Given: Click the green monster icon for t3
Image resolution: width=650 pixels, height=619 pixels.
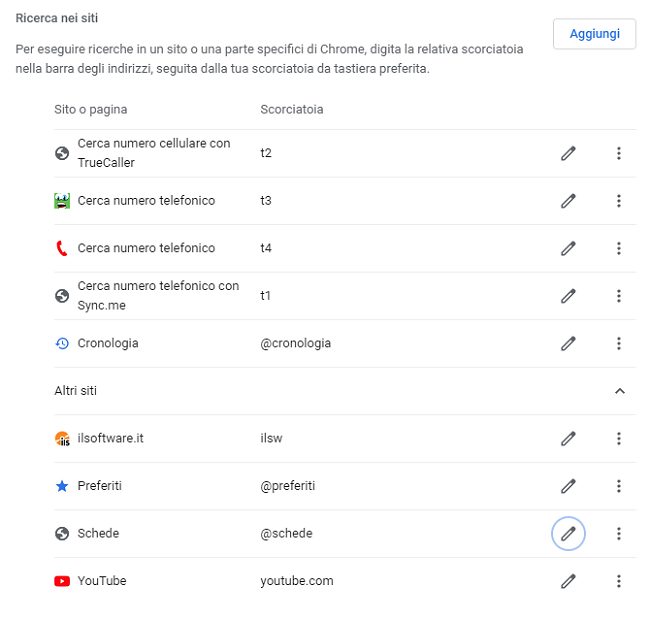Looking at the screenshot, I should pos(62,201).
